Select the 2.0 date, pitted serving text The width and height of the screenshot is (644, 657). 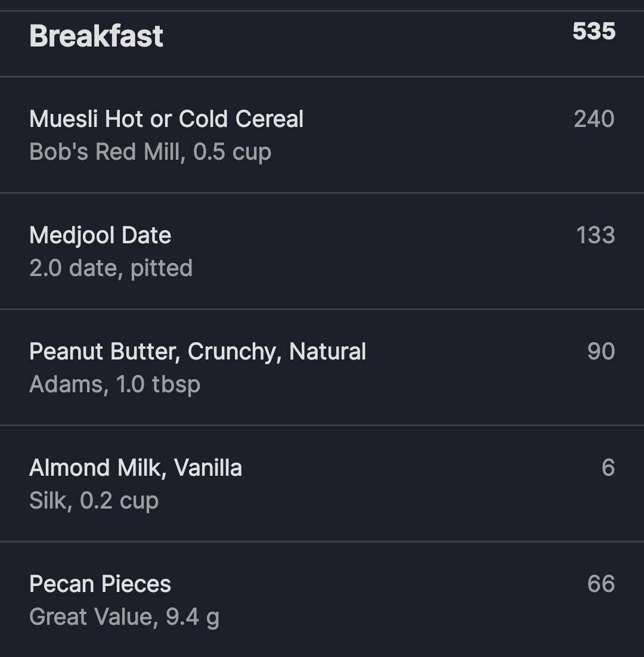click(x=111, y=268)
